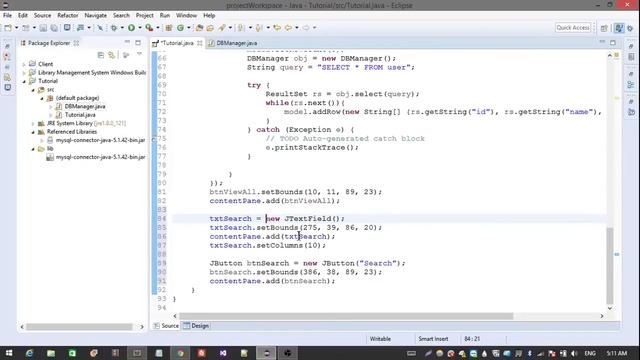Open the Console toolbar icon
Viewport: 640px width, 360px height.
pyautogui.click(x=67, y=28)
